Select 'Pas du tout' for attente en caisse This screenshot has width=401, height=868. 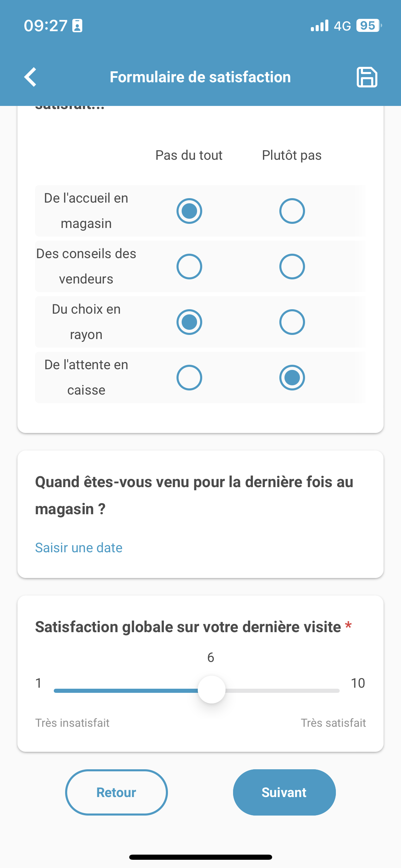point(189,377)
